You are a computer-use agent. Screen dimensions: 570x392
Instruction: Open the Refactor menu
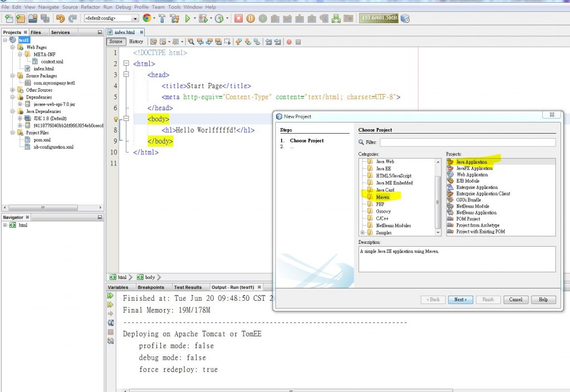[x=90, y=7]
